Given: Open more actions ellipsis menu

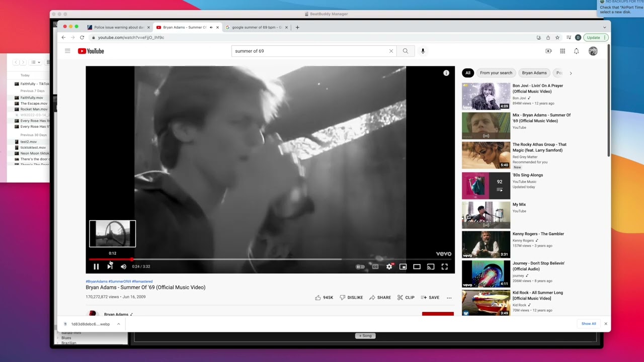Looking at the screenshot, I should [x=449, y=298].
